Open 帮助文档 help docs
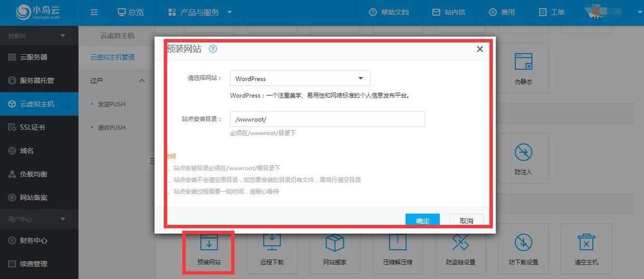 [x=389, y=12]
